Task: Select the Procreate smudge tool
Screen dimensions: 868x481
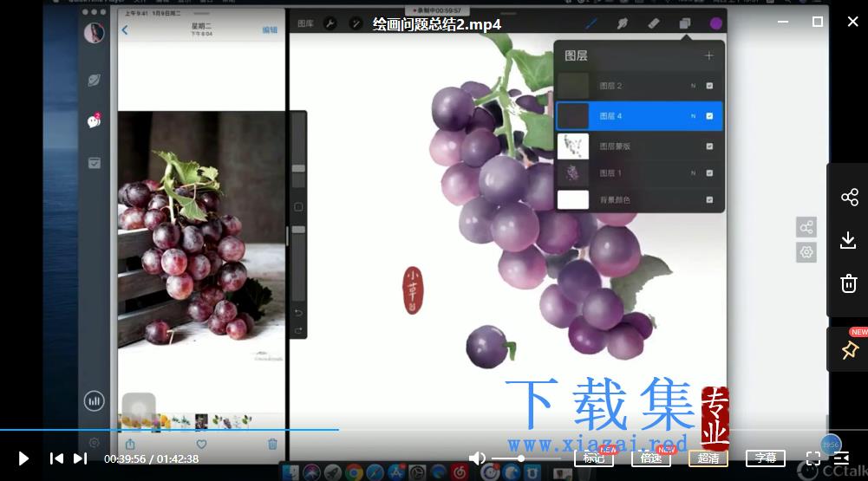Action: coord(623,23)
